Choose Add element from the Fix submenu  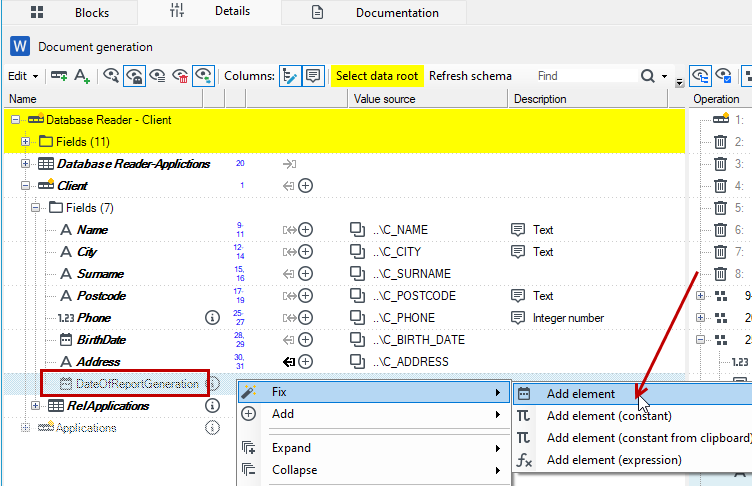pos(633,394)
